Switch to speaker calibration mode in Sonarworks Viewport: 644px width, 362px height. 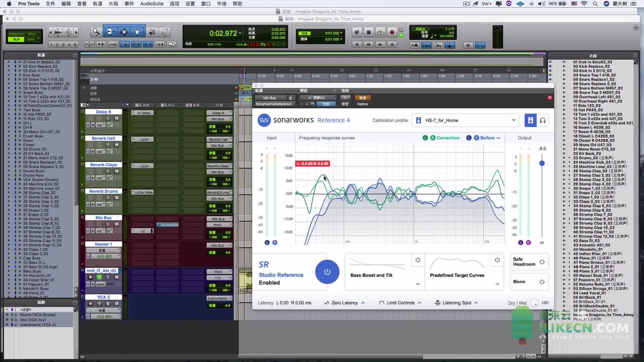530,120
